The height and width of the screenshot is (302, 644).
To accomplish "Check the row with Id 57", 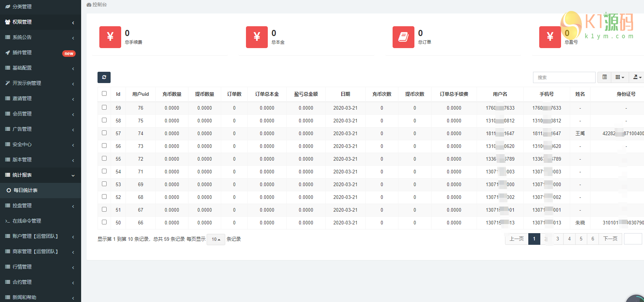I will [104, 133].
